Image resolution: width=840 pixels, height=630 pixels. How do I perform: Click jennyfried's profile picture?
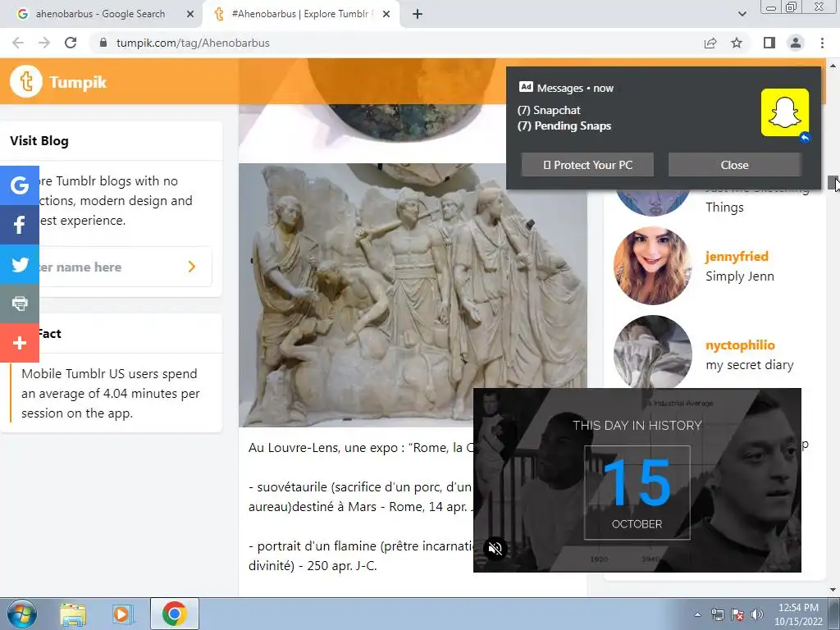652,266
